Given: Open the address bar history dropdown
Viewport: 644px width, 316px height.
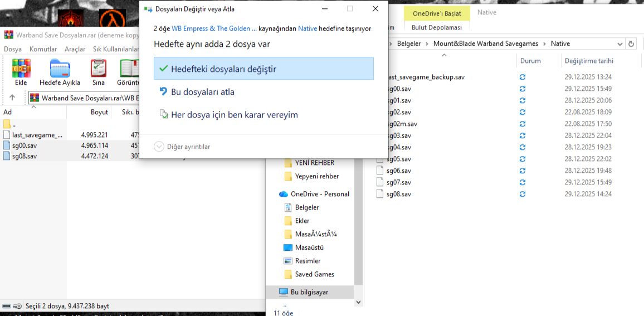Looking at the screenshot, I should click(x=620, y=43).
